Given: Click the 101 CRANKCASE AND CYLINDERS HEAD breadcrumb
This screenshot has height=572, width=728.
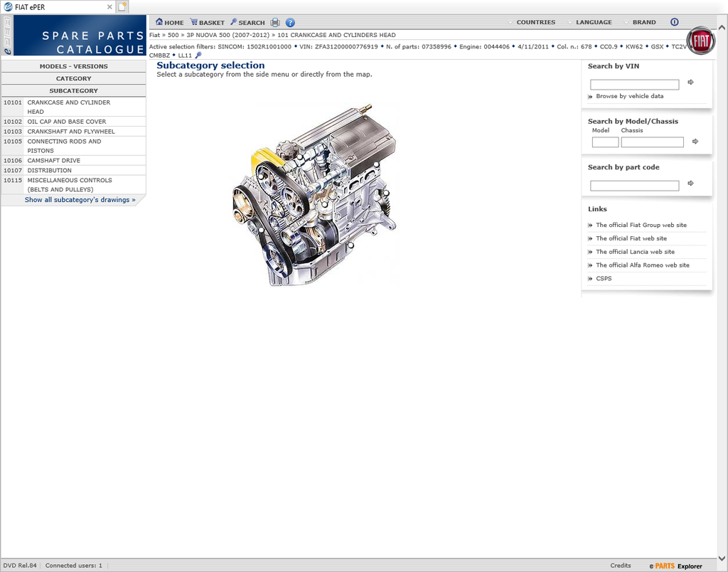Looking at the screenshot, I should click(336, 35).
